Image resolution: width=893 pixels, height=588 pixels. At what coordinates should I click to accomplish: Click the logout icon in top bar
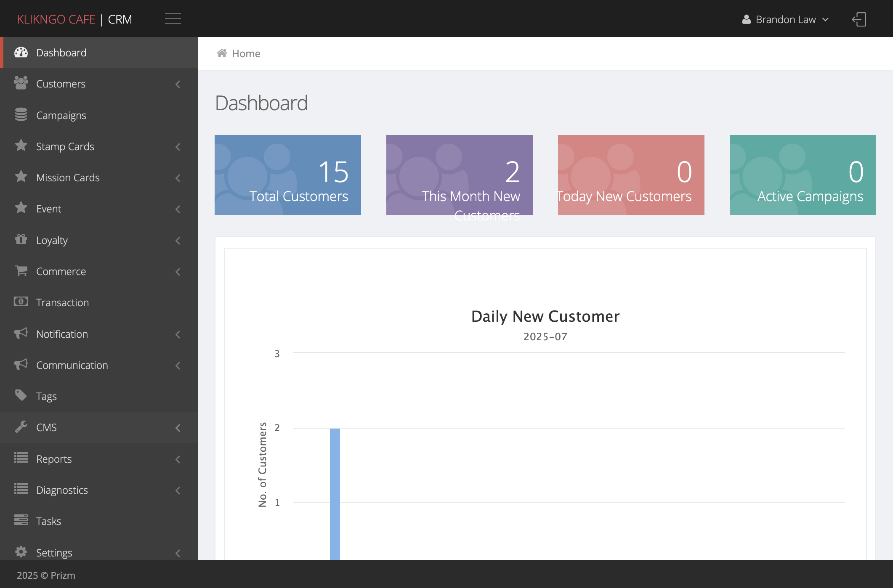click(859, 19)
